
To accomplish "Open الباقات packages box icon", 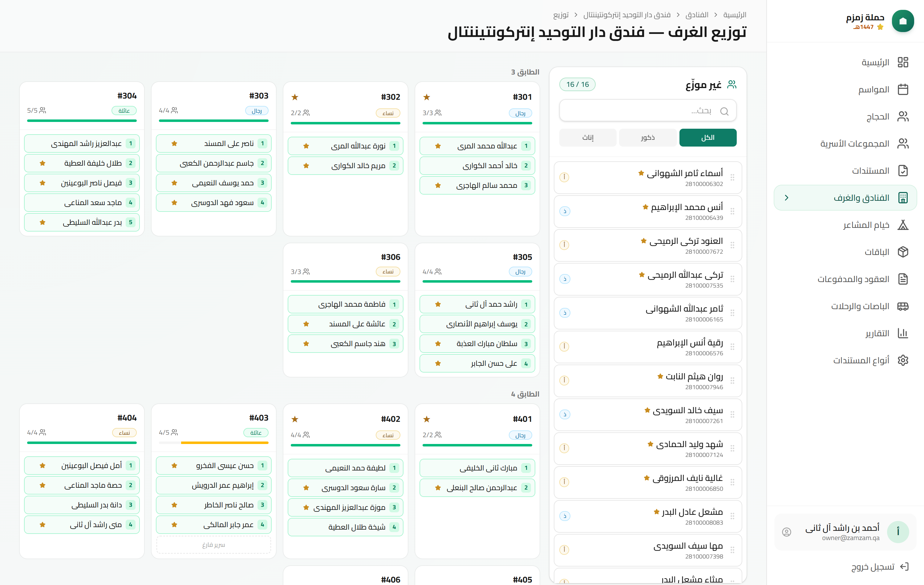I will coord(903,252).
